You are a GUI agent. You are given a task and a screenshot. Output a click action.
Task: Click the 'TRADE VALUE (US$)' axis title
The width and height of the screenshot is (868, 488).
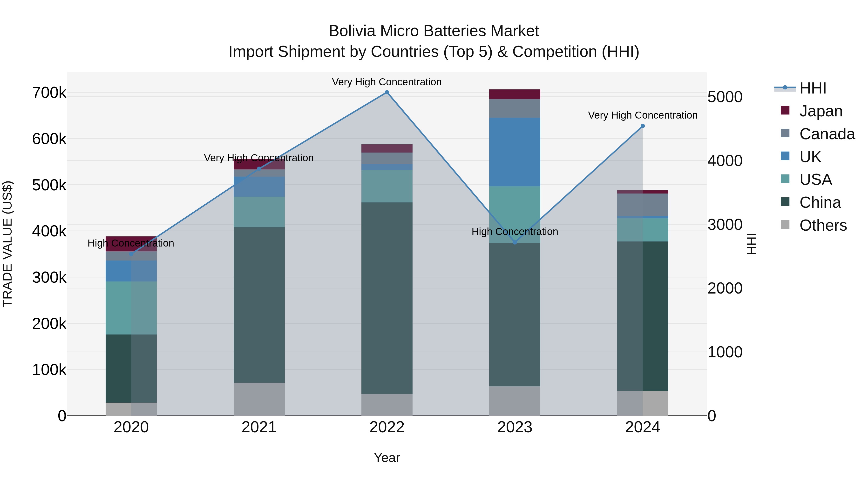(7, 244)
